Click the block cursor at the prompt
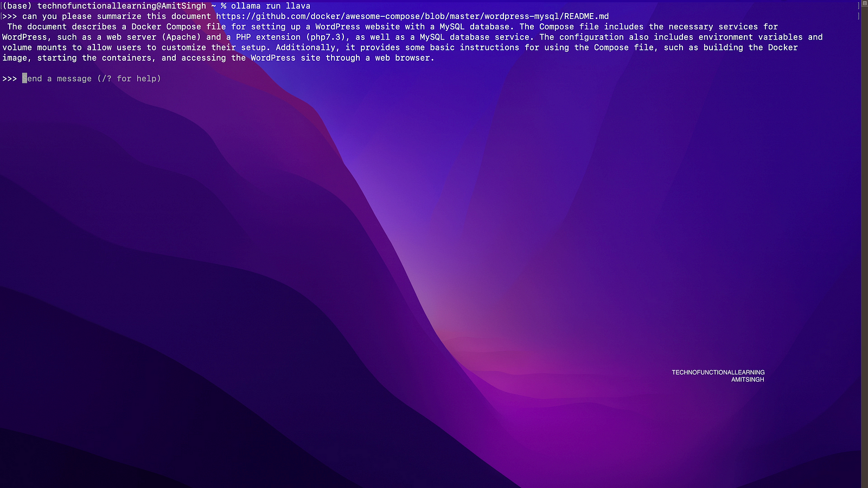Screen dimensions: 868x488 point(24,79)
